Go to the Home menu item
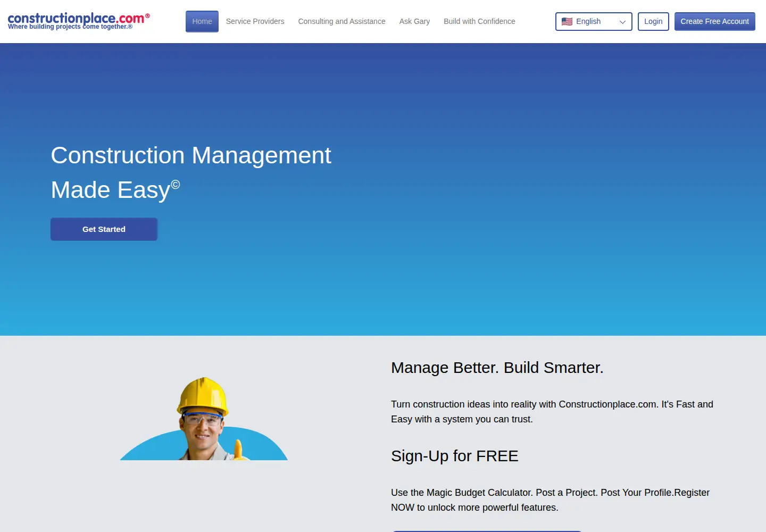 (202, 21)
